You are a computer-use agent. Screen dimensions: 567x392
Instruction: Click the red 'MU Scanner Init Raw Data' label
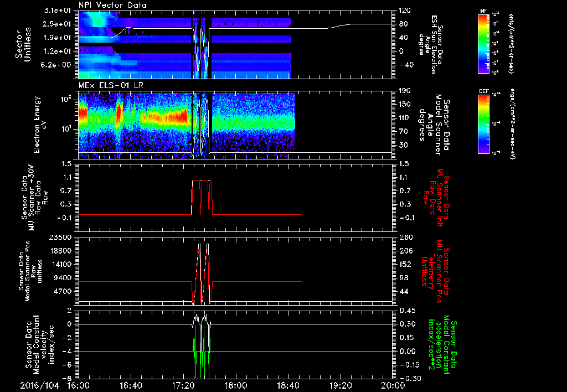click(436, 198)
